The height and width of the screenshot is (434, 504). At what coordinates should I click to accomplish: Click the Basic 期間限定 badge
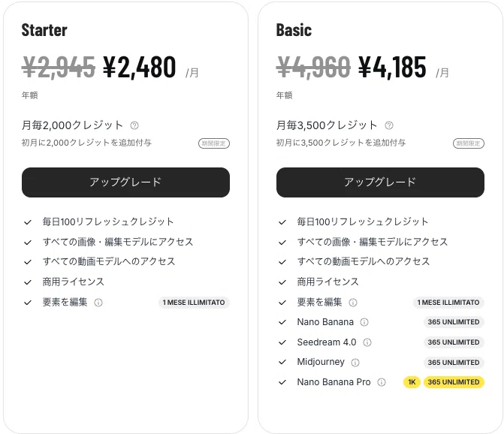pos(469,143)
